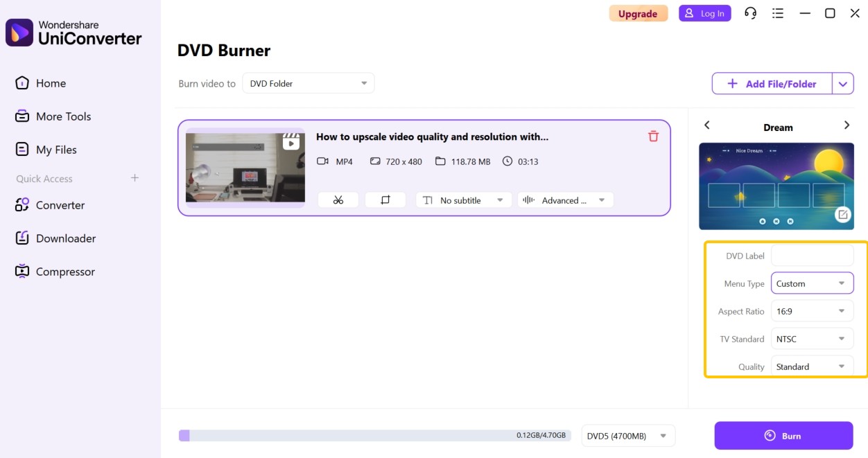Go to next DVD template arrow
The image size is (868, 458).
(847, 125)
